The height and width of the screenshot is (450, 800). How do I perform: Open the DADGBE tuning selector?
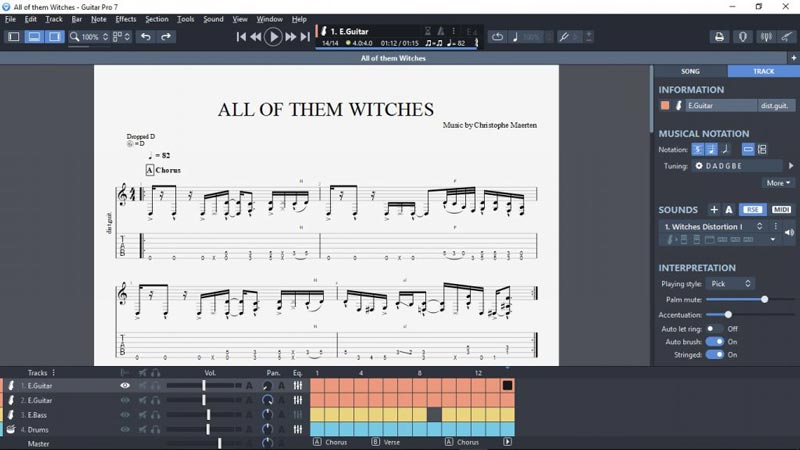[737, 166]
